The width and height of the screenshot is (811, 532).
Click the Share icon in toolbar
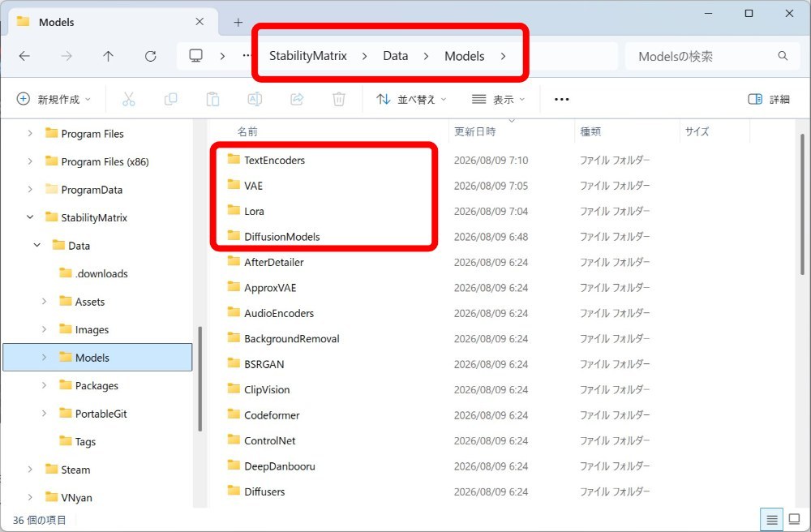297,99
